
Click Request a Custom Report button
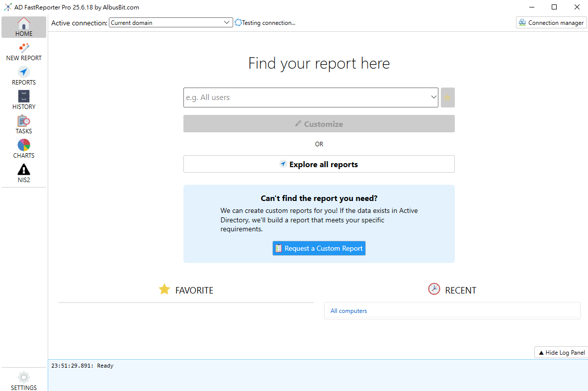(x=319, y=248)
